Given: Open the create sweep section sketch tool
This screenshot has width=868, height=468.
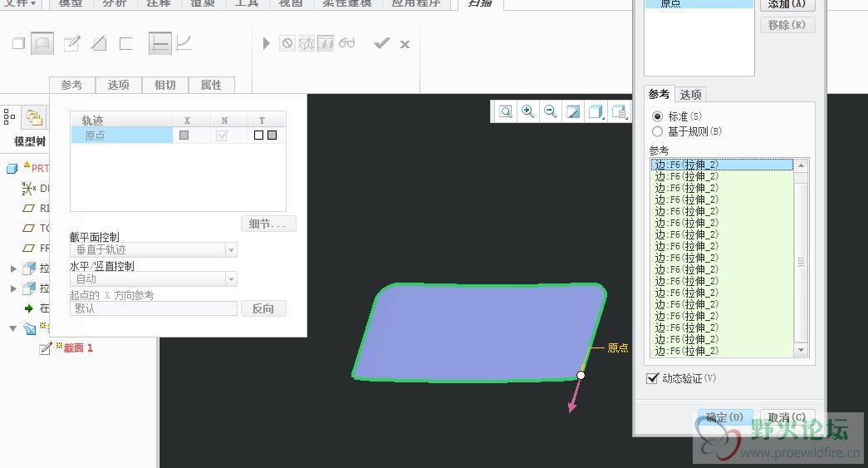Looking at the screenshot, I should point(72,43).
